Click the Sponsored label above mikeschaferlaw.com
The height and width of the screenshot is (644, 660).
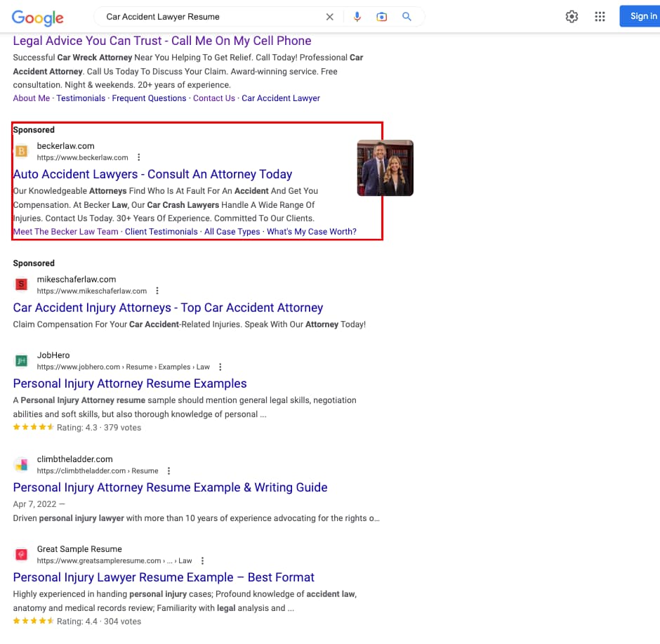pyautogui.click(x=34, y=263)
